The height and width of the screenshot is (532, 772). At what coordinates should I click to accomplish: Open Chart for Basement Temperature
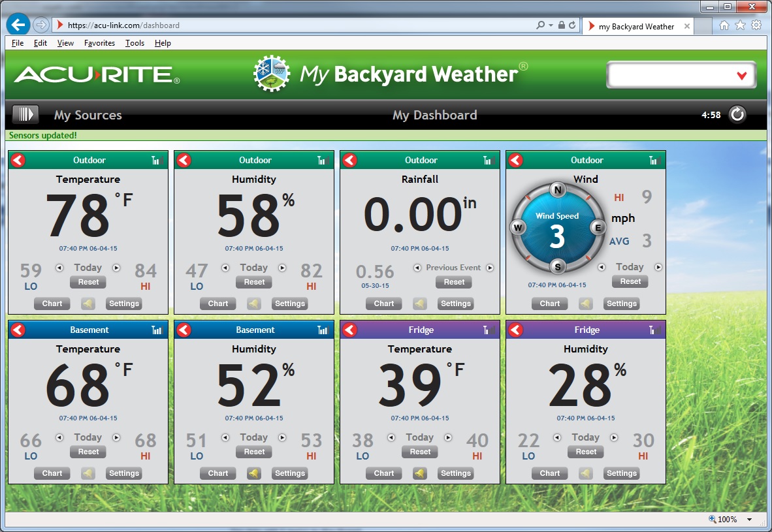[x=52, y=473]
